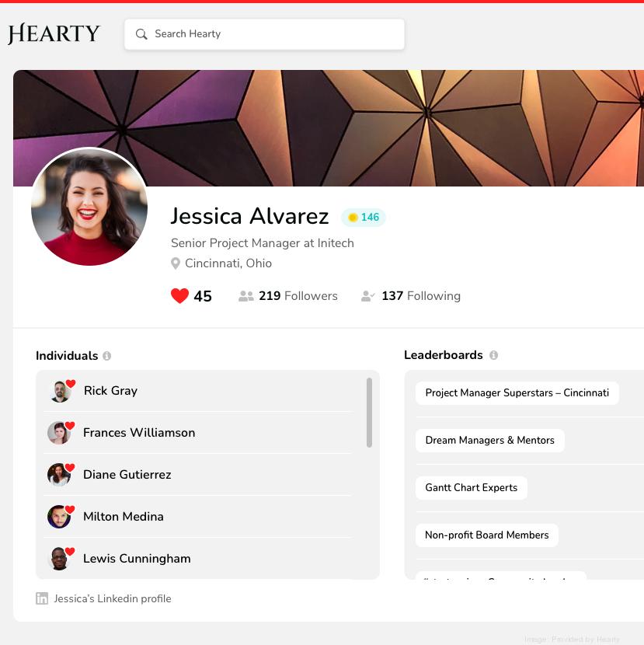
Task: Click the location pin icon by Cincinnati
Action: (176, 263)
